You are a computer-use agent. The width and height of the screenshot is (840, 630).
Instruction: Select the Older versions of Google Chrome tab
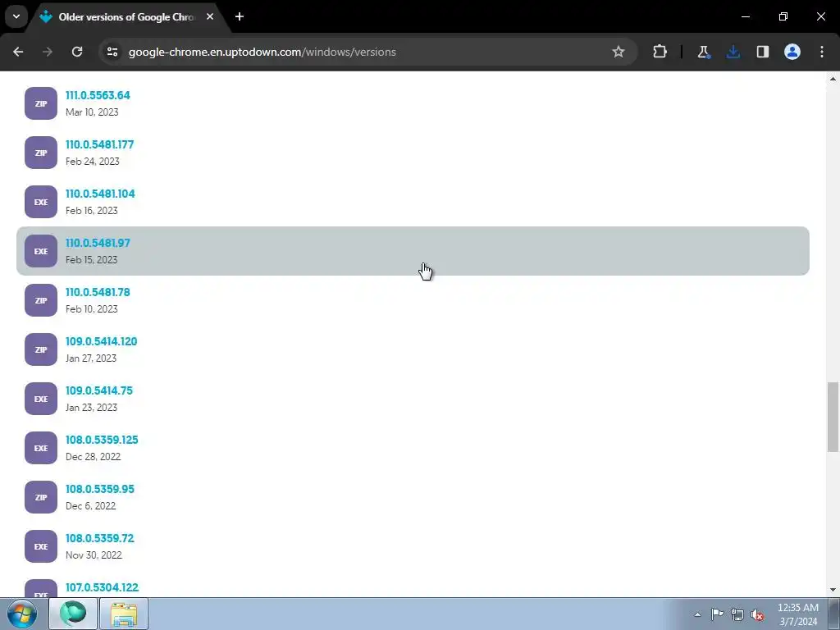click(126, 16)
